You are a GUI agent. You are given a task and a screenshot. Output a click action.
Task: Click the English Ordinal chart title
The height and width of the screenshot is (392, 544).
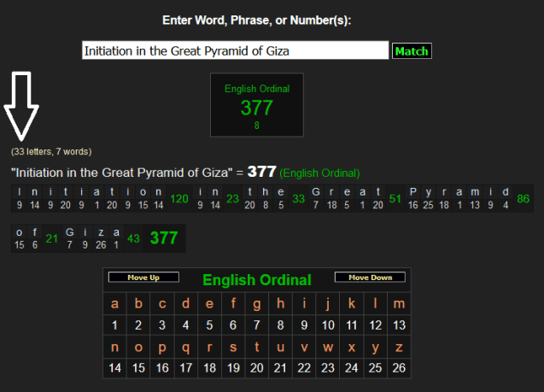point(256,280)
